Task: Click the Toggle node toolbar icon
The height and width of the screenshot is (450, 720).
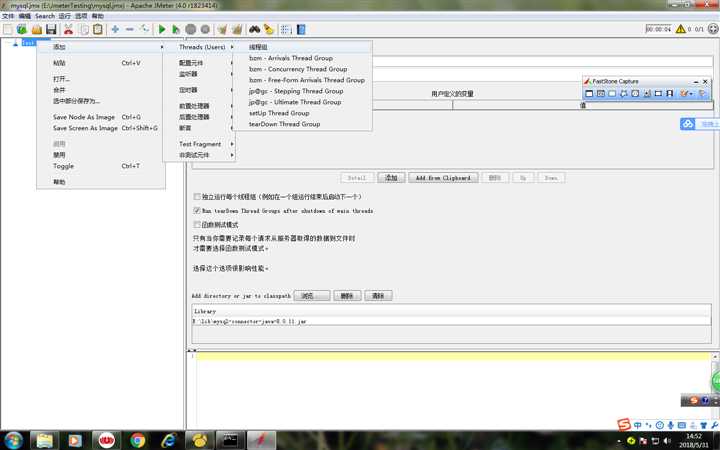Action: [145, 29]
